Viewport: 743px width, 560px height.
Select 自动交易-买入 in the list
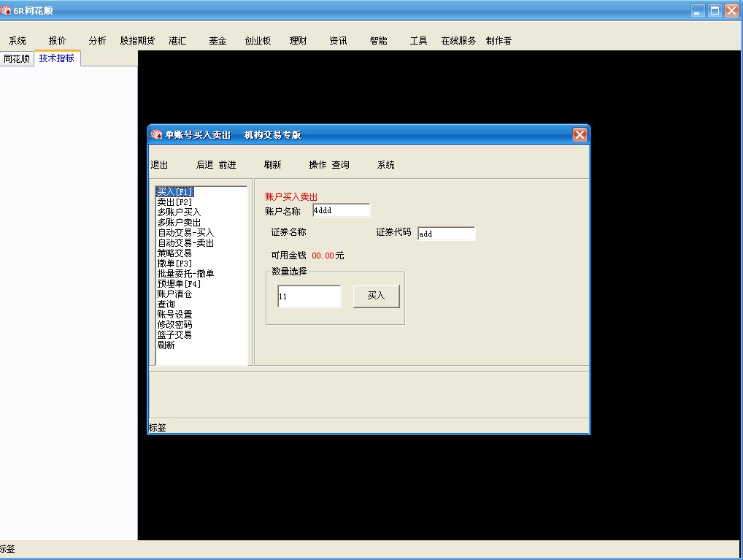point(185,233)
